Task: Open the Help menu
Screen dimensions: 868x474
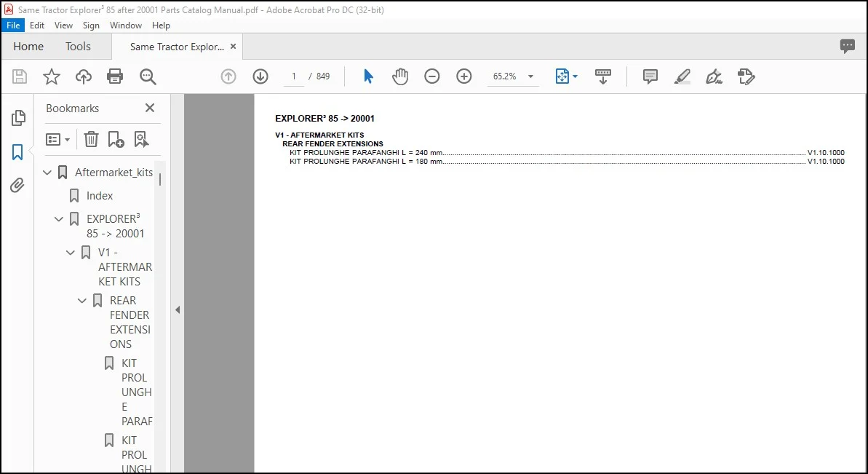Action: [161, 25]
